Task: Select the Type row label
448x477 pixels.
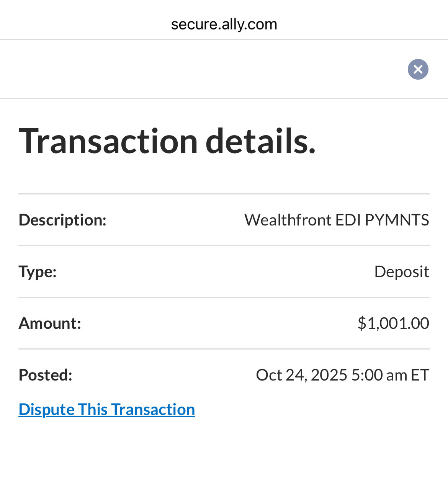Action: point(37,271)
